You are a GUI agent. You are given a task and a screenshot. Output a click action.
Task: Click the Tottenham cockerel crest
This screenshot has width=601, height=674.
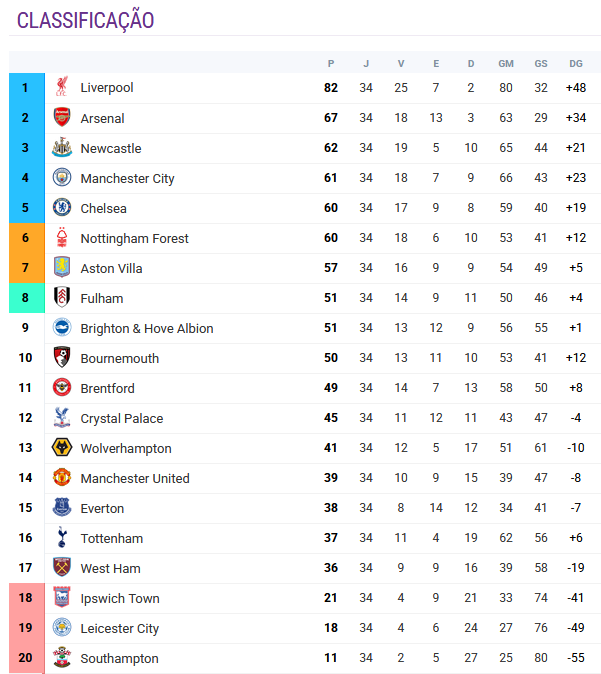(62, 537)
